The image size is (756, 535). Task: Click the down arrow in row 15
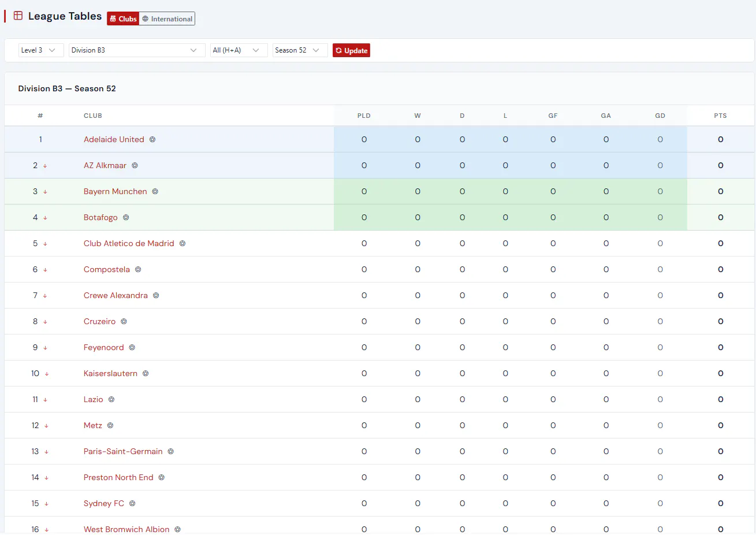47,504
